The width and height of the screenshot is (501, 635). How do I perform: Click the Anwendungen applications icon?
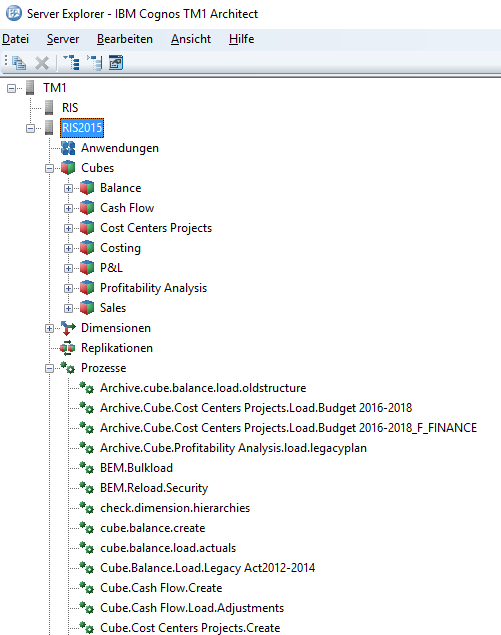(68, 148)
